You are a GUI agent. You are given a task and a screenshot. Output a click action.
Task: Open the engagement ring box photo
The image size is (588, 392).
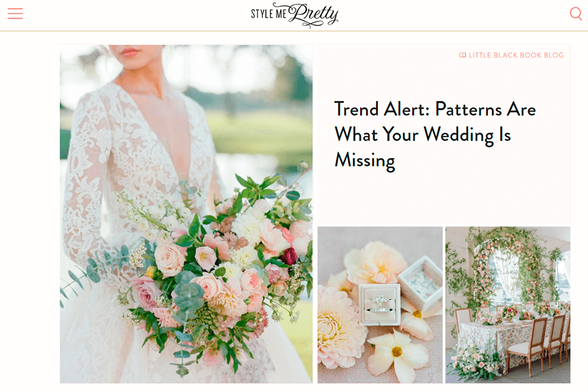click(380, 304)
